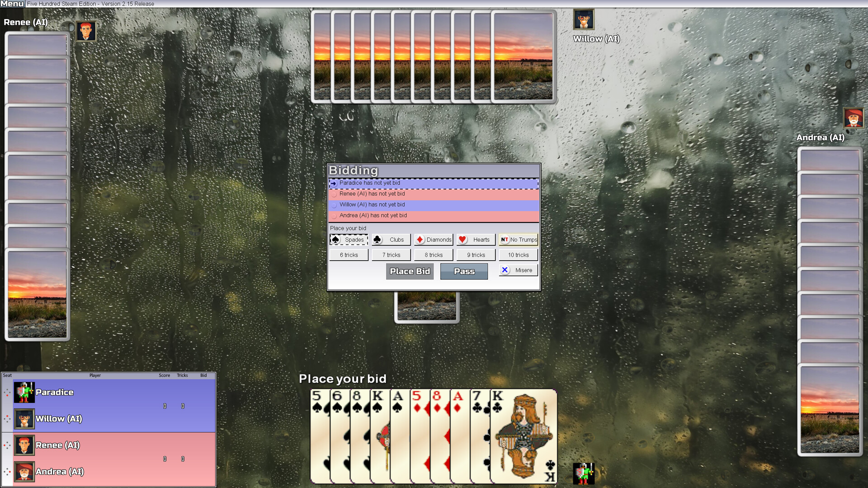Select the 6 tricks option
Screen dimensions: 868x488
click(349, 255)
